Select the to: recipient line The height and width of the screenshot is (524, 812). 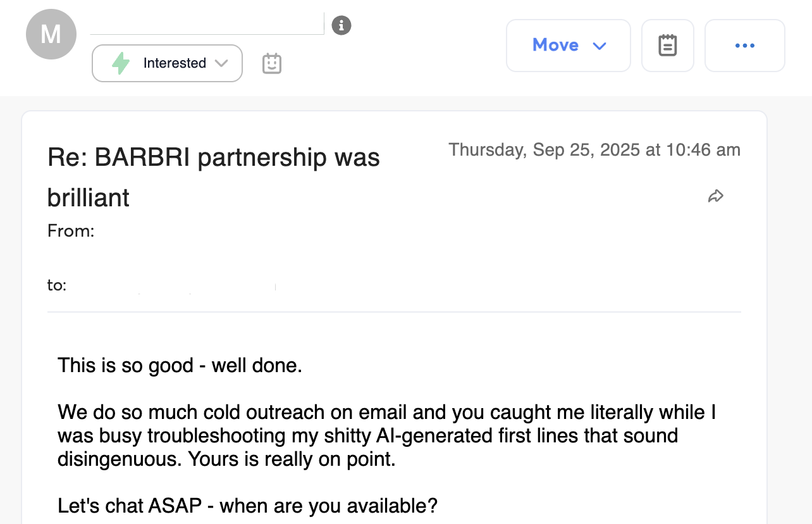57,285
